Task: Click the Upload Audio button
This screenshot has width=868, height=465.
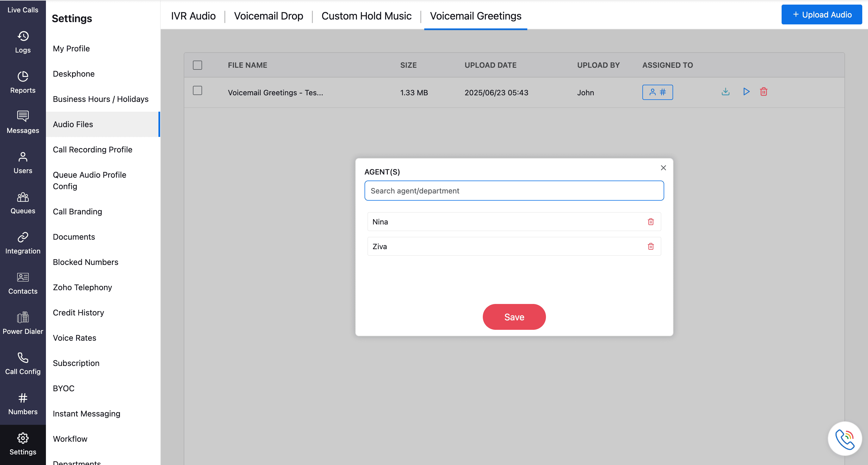Action: click(x=821, y=14)
